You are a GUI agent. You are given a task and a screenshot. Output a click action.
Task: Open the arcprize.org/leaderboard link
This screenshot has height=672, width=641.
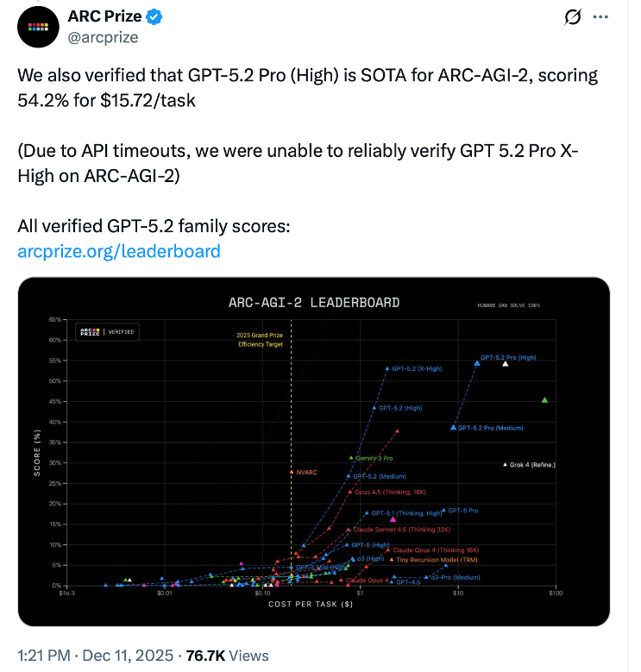coord(119,251)
